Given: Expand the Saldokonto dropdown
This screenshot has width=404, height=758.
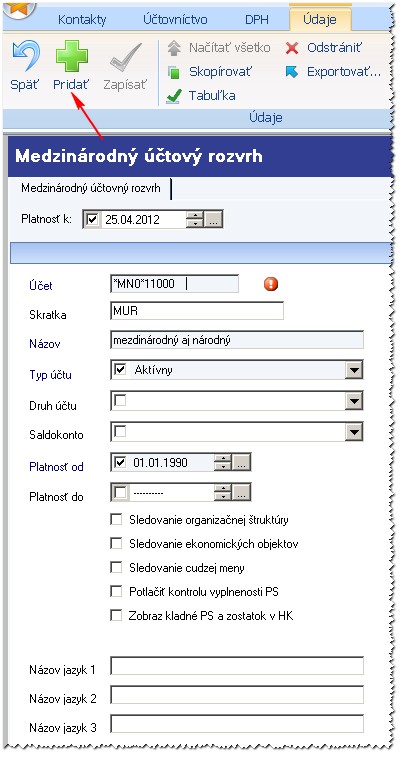Looking at the screenshot, I should pyautogui.click(x=354, y=432).
